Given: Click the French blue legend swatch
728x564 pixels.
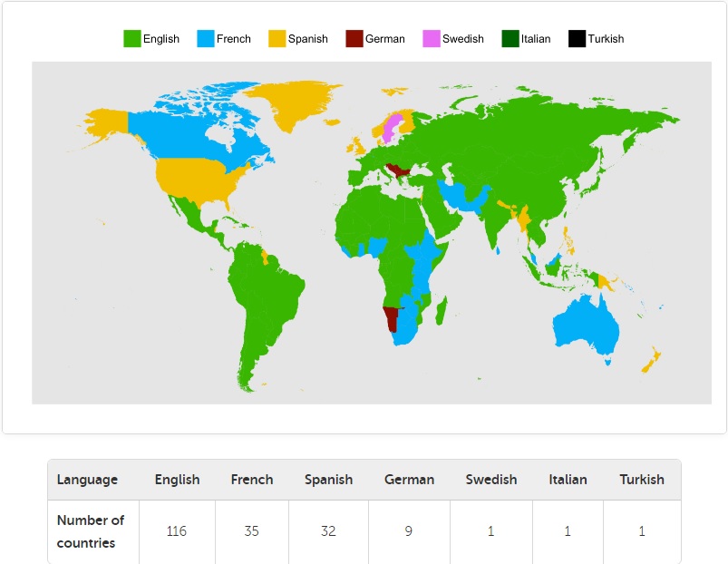Looking at the screenshot, I should (x=206, y=38).
